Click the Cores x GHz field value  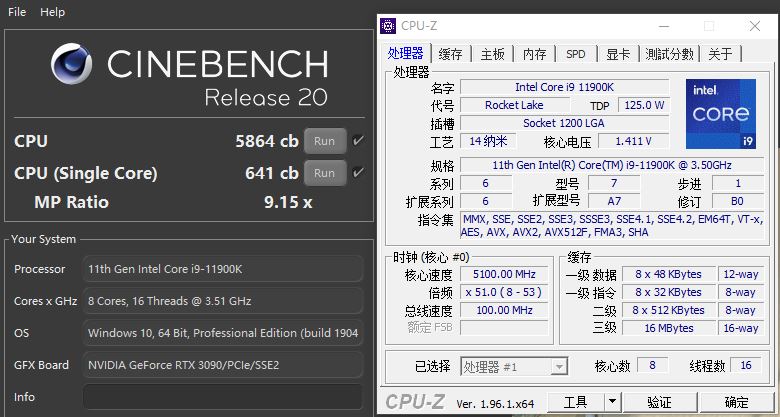223,301
